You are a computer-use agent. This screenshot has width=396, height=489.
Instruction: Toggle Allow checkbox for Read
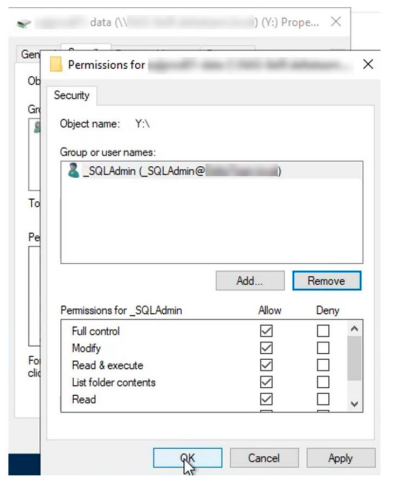tap(266, 399)
